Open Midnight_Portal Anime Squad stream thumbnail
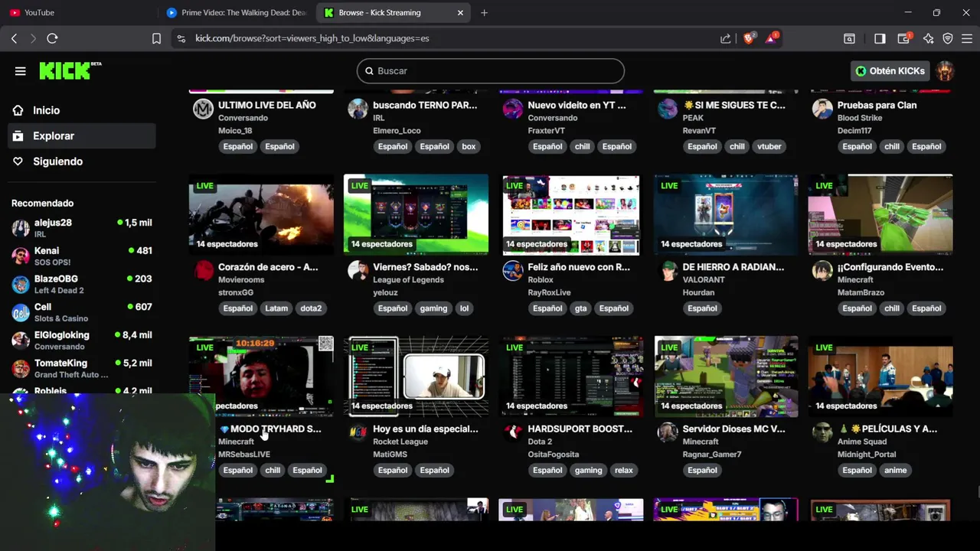The width and height of the screenshot is (980, 551). pos(880,377)
